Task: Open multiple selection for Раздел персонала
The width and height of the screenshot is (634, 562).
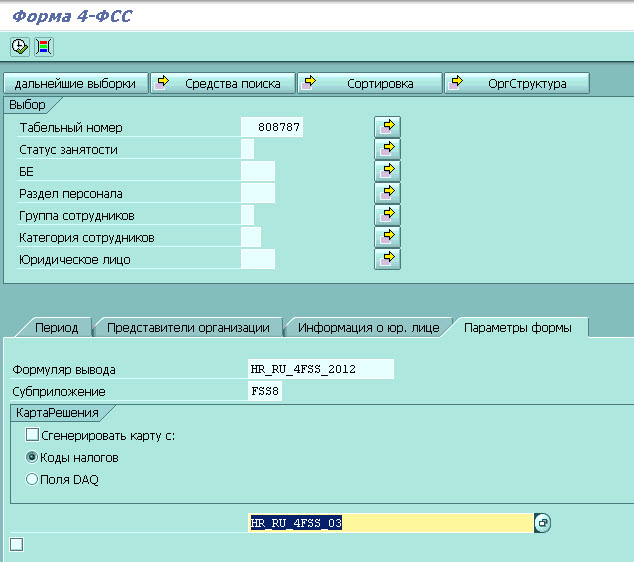Action: [x=387, y=193]
